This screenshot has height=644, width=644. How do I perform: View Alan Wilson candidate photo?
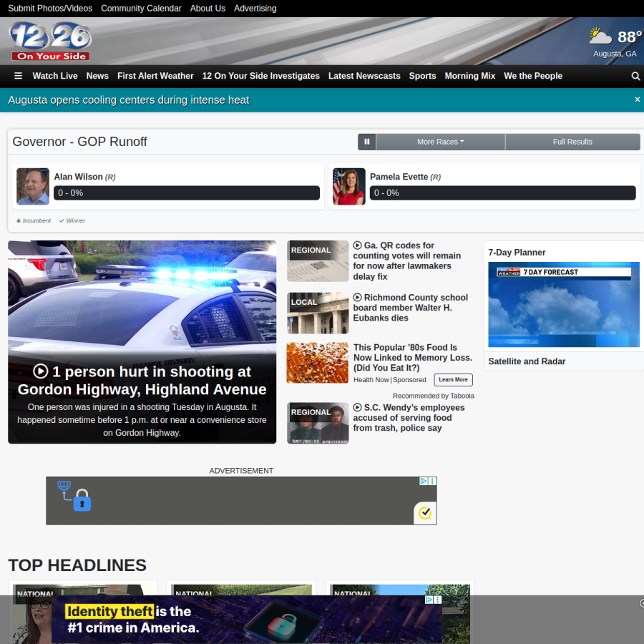coord(33,186)
